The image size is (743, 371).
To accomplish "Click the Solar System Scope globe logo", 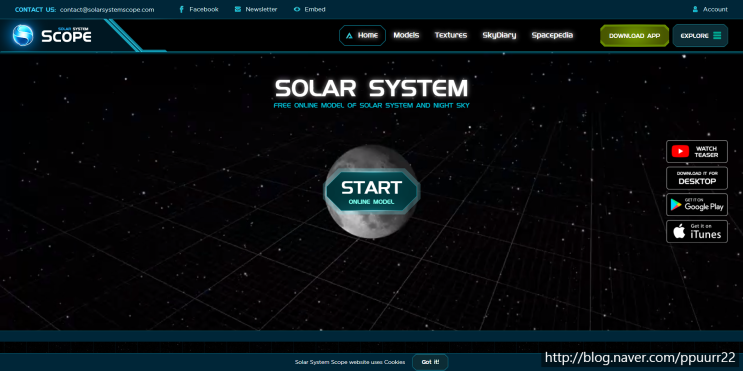I will (23, 36).
